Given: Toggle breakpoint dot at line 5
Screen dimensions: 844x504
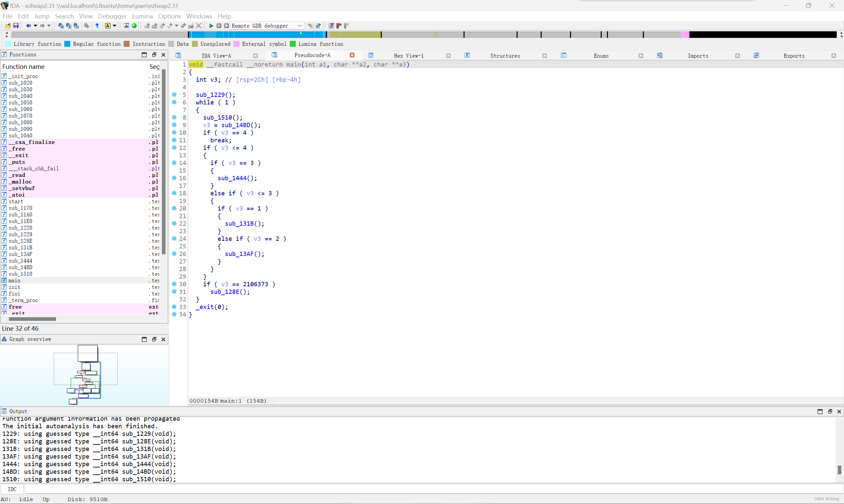Looking at the screenshot, I should pos(174,95).
